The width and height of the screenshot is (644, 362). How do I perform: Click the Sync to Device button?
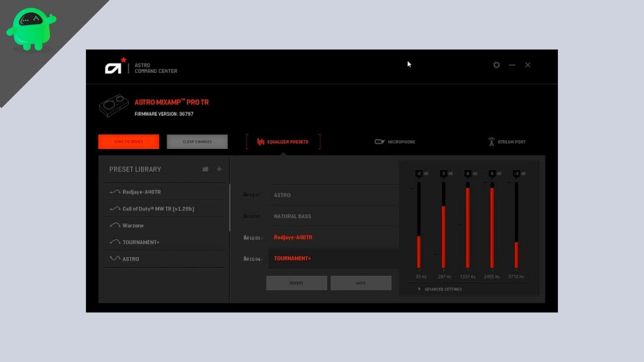coord(129,142)
